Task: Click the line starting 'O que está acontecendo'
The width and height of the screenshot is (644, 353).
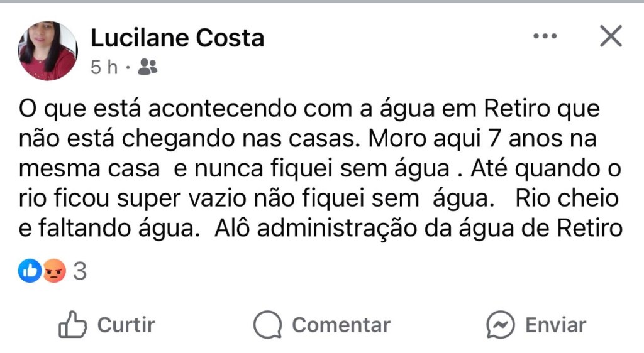Action: (x=309, y=110)
